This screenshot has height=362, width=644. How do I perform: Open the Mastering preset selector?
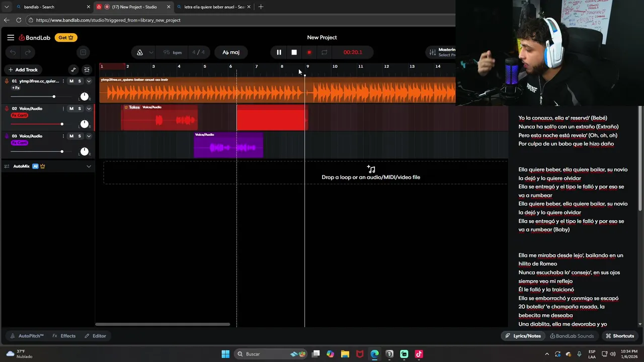tap(441, 52)
